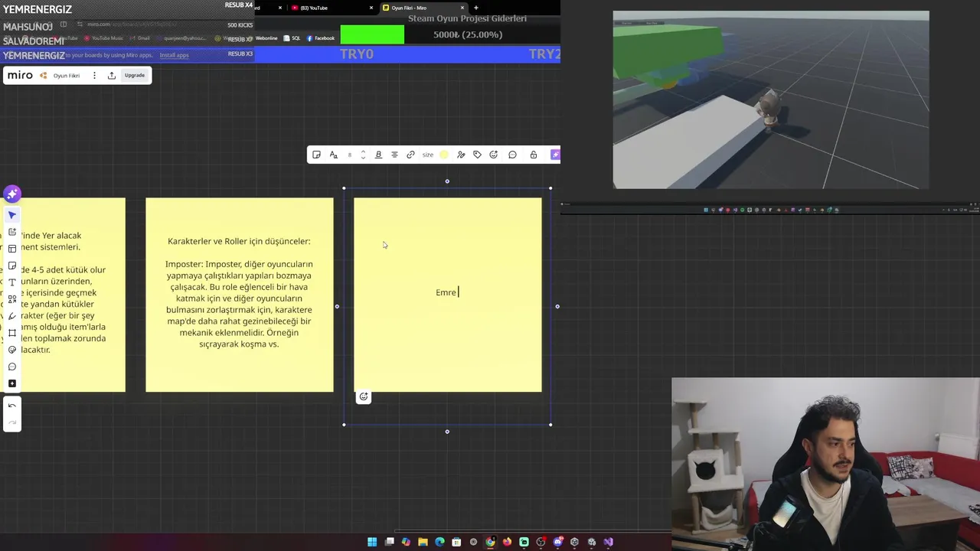Add emoji reaction from toolbar
Screen dimensions: 980x551
point(494,155)
